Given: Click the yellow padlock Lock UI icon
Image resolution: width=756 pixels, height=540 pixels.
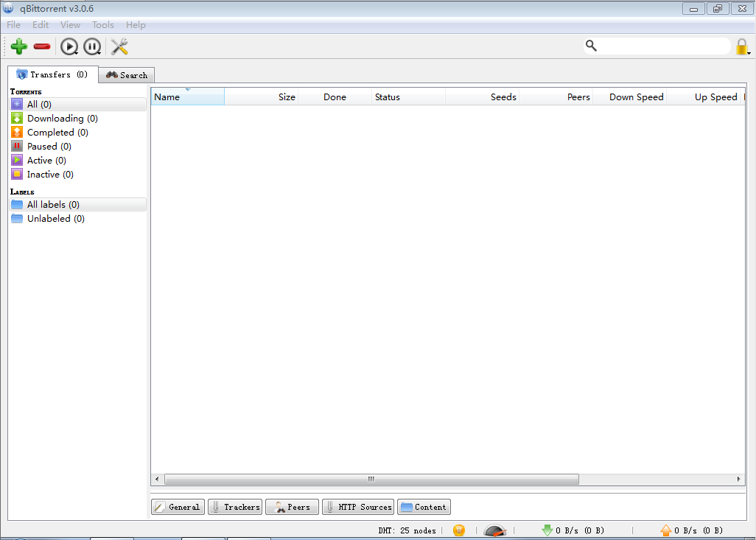Looking at the screenshot, I should pos(741,46).
